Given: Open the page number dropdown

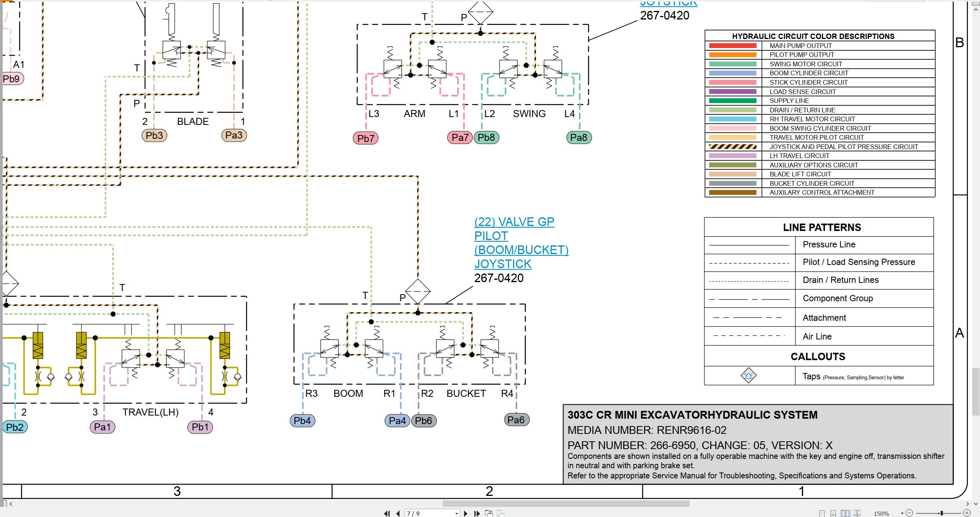Looking at the screenshot, I should [x=456, y=514].
